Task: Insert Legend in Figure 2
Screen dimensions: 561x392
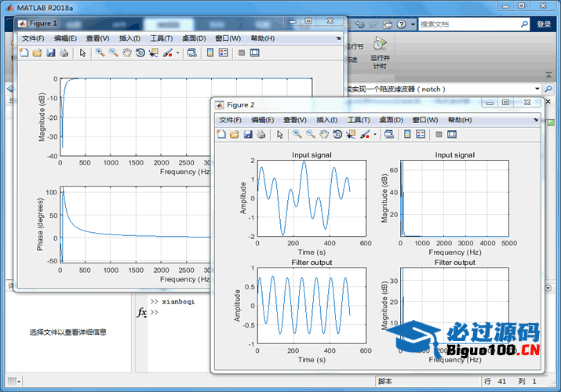Action: 421,134
